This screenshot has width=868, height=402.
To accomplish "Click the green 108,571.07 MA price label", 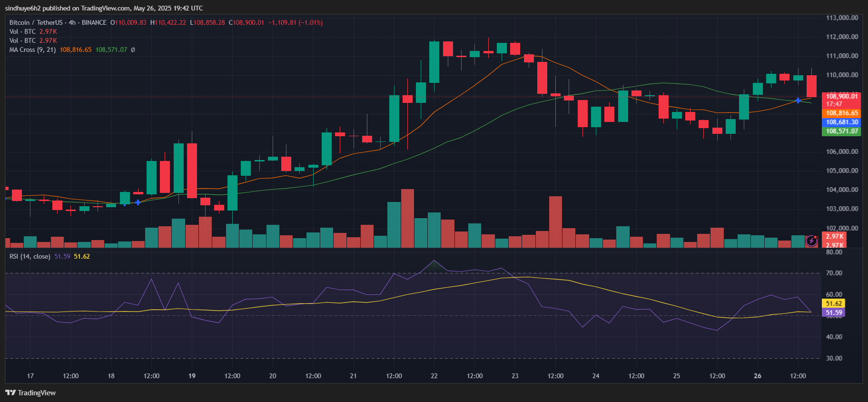I will pyautogui.click(x=841, y=131).
